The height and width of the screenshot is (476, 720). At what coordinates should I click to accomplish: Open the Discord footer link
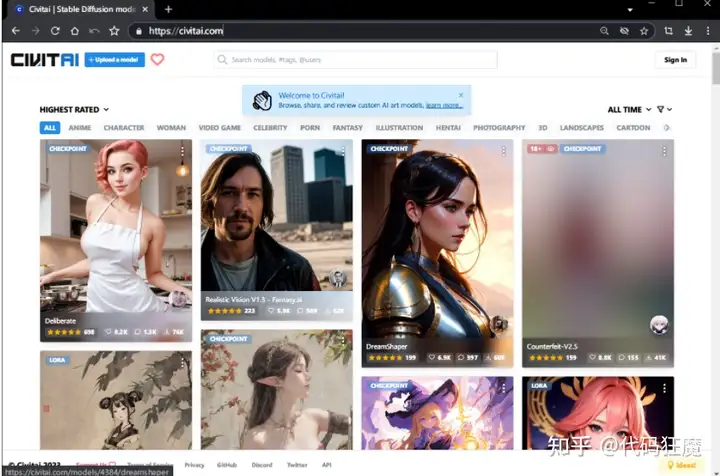pos(262,465)
